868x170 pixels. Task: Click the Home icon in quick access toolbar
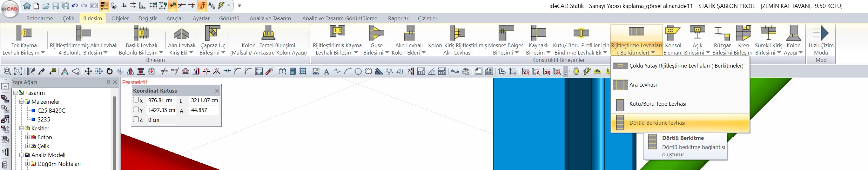[x=27, y=6]
